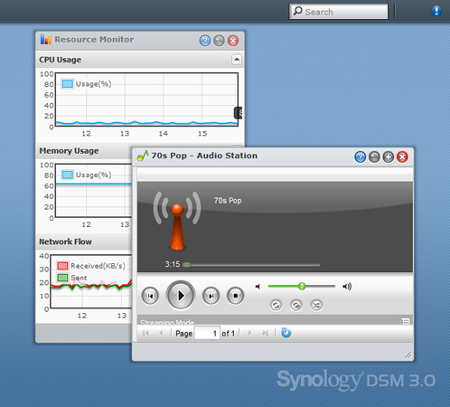
Task: Click the tooltip marker on CPU chart edge
Action: pyautogui.click(x=238, y=113)
